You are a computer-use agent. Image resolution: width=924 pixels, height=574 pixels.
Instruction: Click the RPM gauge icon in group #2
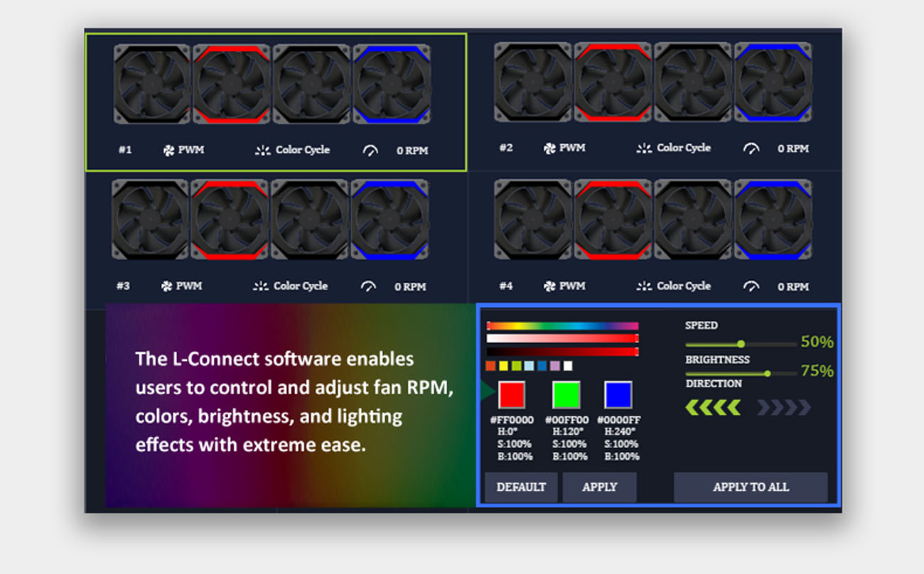tap(751, 148)
